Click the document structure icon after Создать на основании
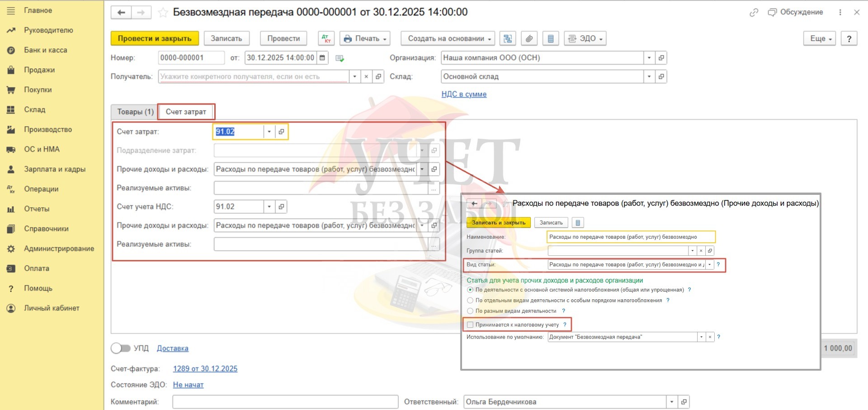 pos(508,38)
